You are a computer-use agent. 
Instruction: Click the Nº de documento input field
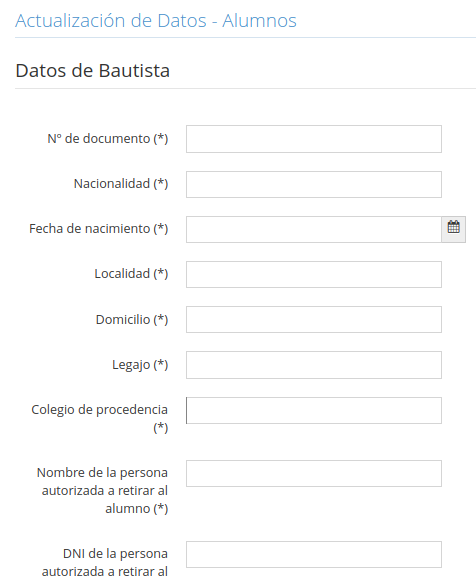[x=314, y=139]
